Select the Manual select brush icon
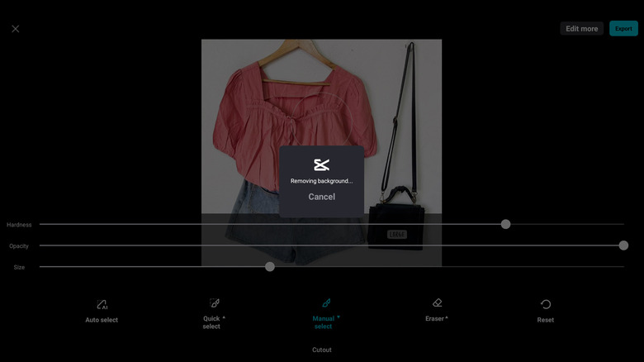 coord(326,303)
